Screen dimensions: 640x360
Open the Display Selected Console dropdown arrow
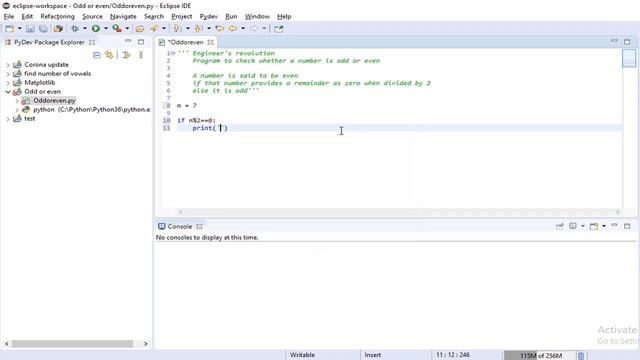pos(582,226)
